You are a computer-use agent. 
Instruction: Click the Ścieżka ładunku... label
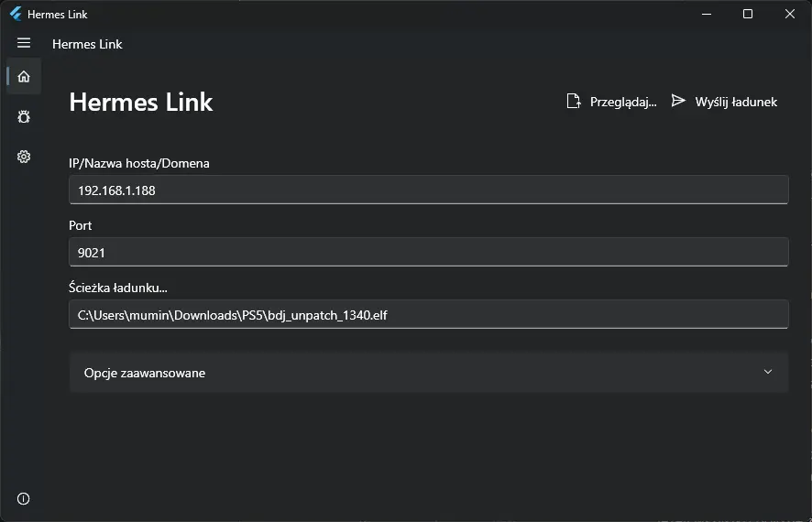118,288
